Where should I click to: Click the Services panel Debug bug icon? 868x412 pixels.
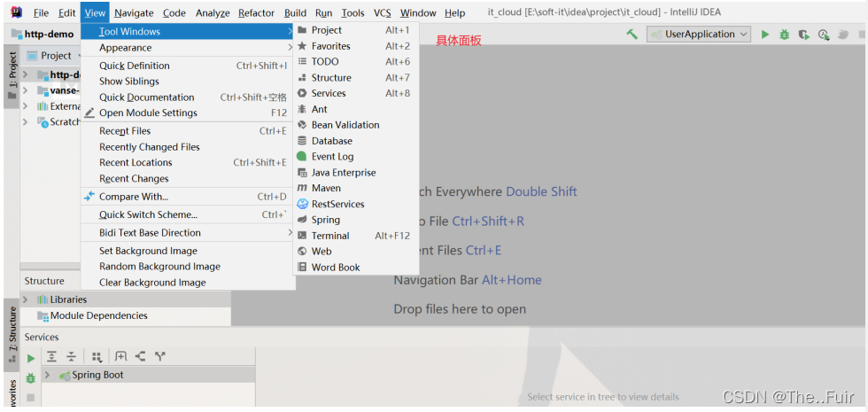coord(31,377)
